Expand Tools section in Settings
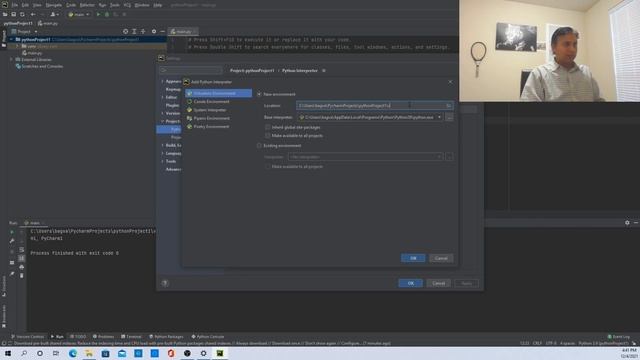The image size is (640, 360). pyautogui.click(x=162, y=161)
